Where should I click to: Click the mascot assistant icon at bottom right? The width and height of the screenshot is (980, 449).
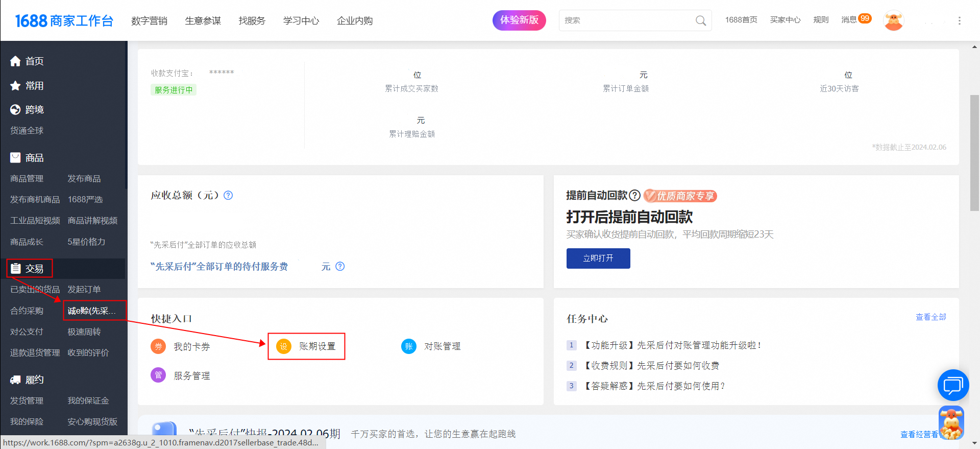951,423
